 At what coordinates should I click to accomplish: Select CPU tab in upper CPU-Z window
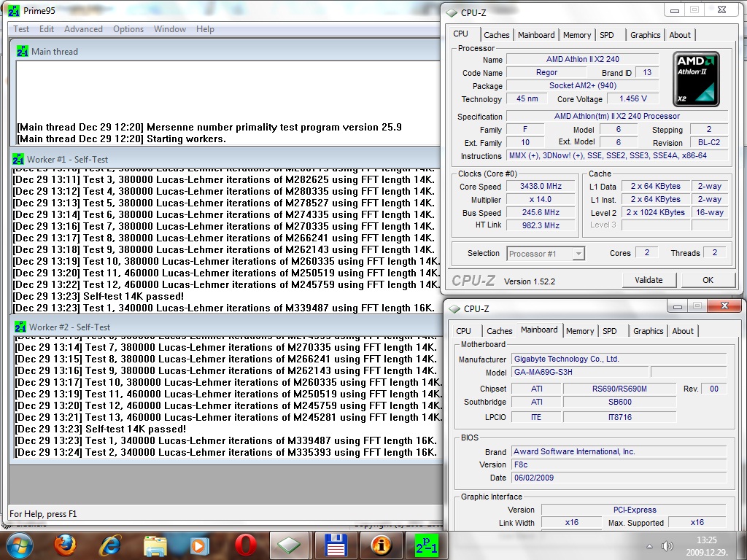[x=460, y=34]
